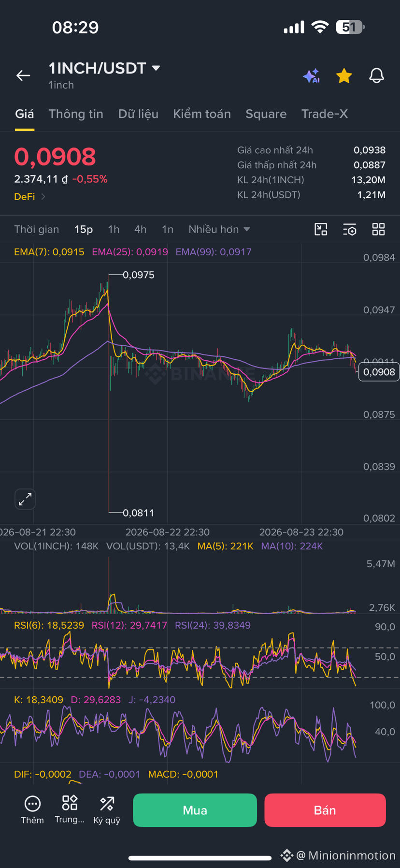
Task: Tap the EMA(7) indicator value
Action: click(49, 252)
